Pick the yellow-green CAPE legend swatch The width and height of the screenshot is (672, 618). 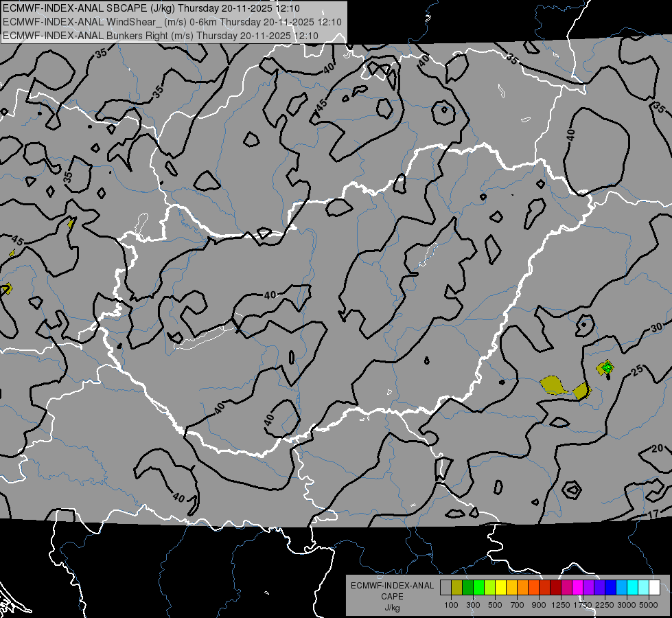[490, 588]
